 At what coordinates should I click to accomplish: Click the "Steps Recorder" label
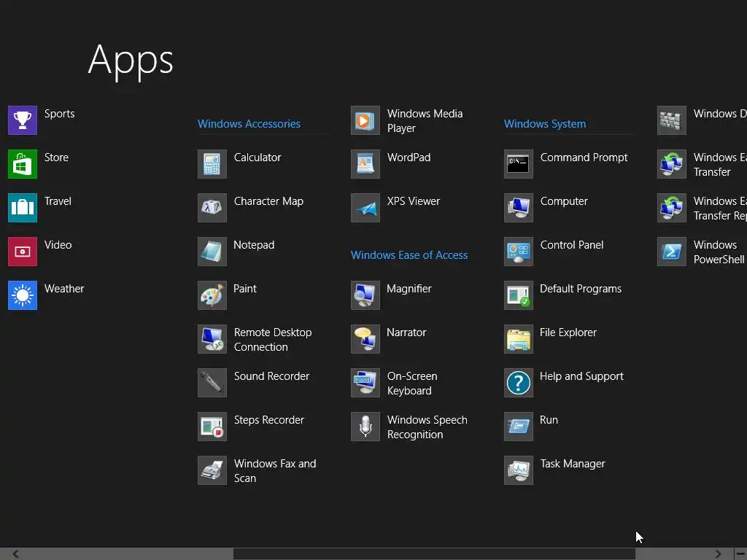pyautogui.click(x=268, y=420)
